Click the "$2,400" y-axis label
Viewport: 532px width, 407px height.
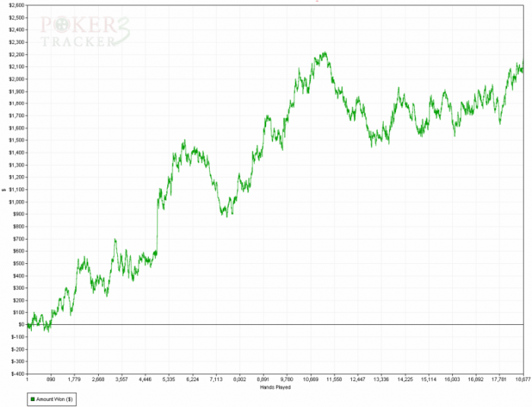point(16,30)
